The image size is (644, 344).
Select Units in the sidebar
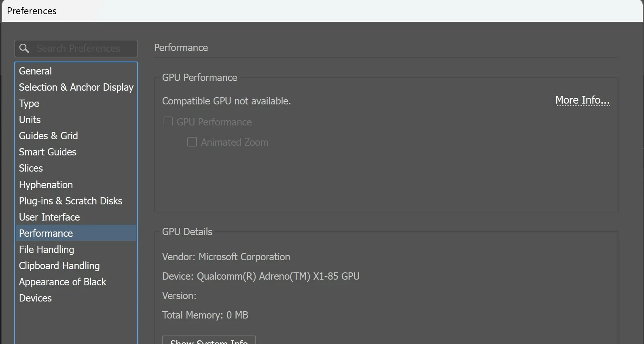coord(30,120)
